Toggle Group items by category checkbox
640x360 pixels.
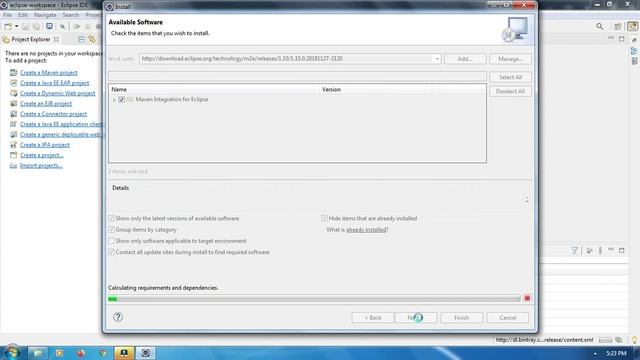coord(111,230)
